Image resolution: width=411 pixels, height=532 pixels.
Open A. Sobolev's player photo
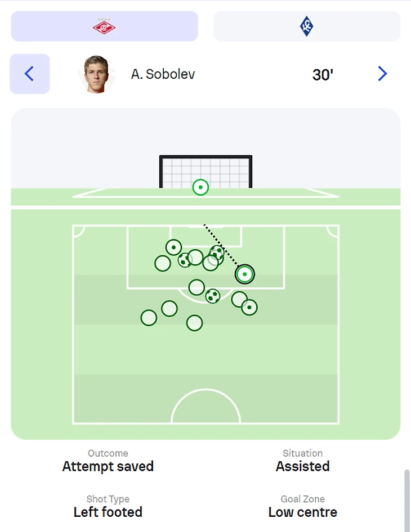(x=96, y=74)
